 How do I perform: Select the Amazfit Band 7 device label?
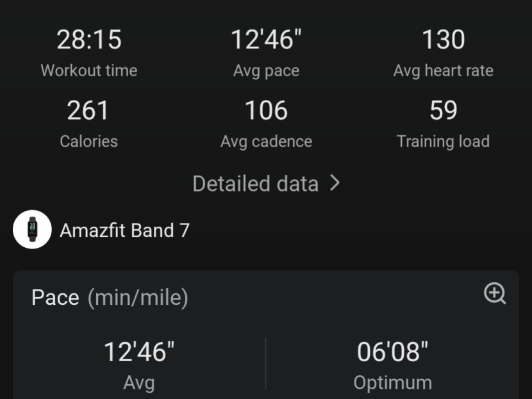click(124, 231)
